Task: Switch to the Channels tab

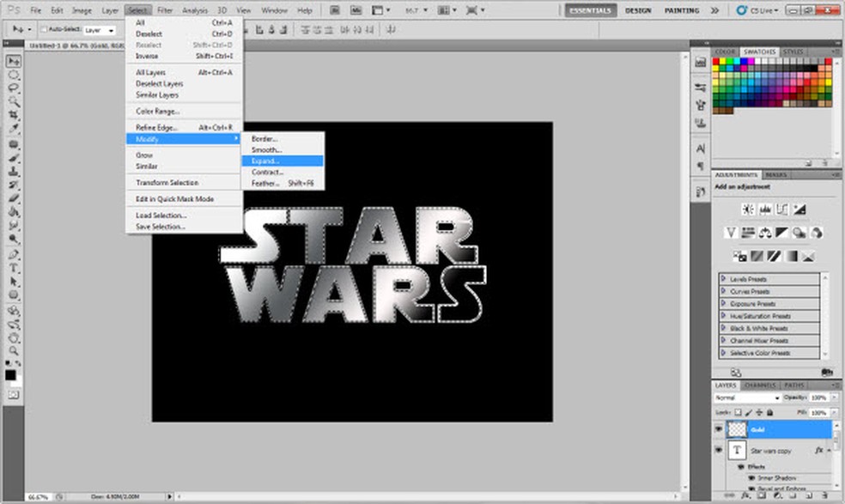Action: click(760, 385)
